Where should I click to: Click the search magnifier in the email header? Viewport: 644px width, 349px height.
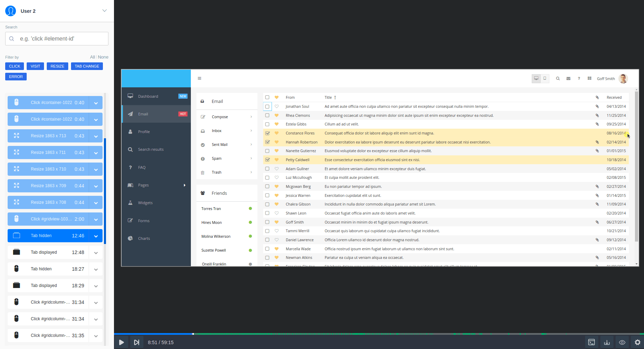[558, 78]
